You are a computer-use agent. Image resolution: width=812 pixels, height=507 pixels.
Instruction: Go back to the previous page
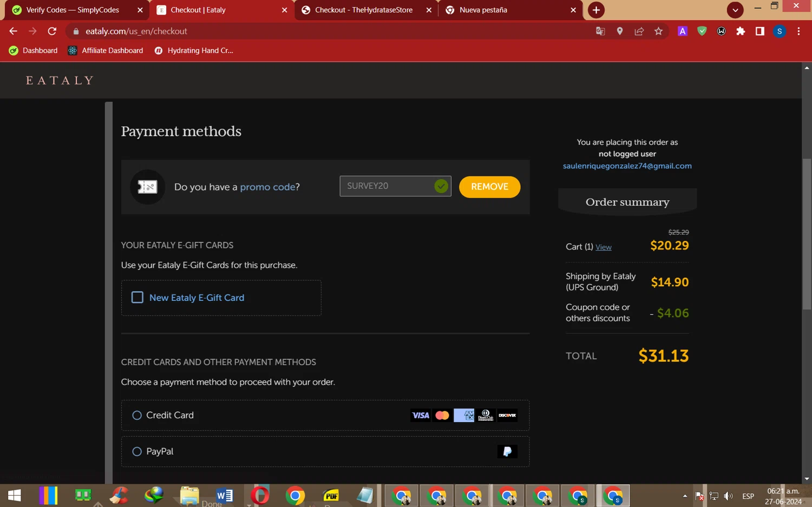(x=14, y=31)
